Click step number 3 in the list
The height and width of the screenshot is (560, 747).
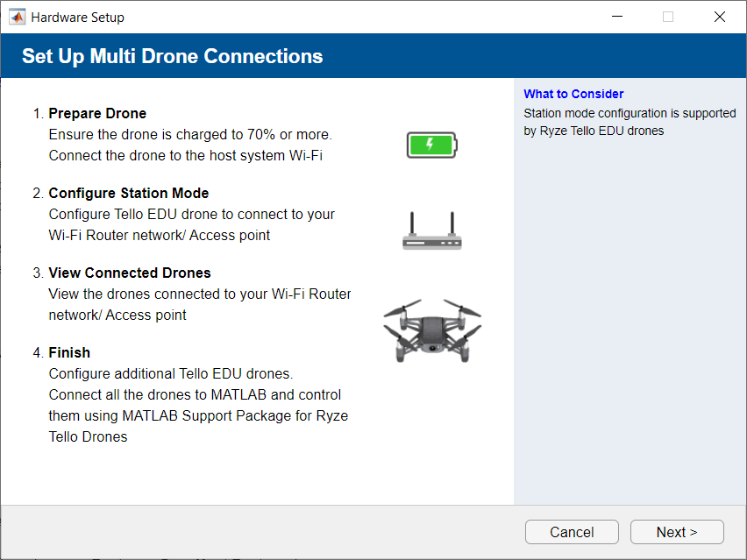point(38,273)
